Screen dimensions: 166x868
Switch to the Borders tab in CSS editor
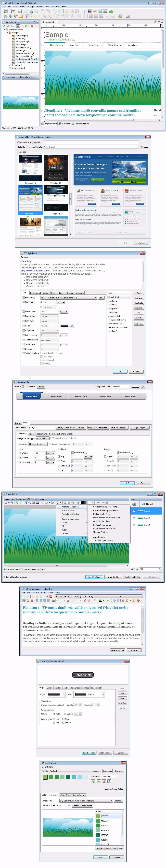[46, 293]
